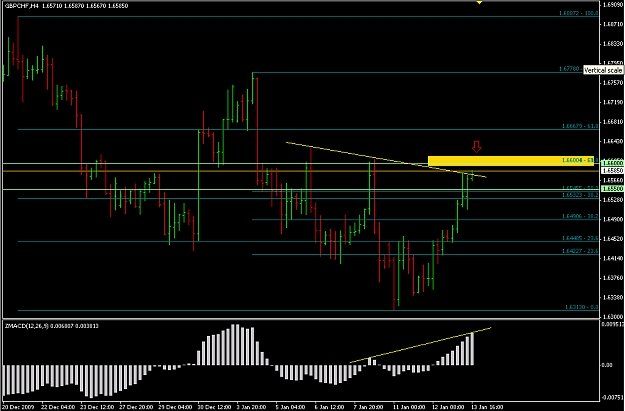
Task: Click the green 1.65500 price tag
Action: click(x=612, y=188)
